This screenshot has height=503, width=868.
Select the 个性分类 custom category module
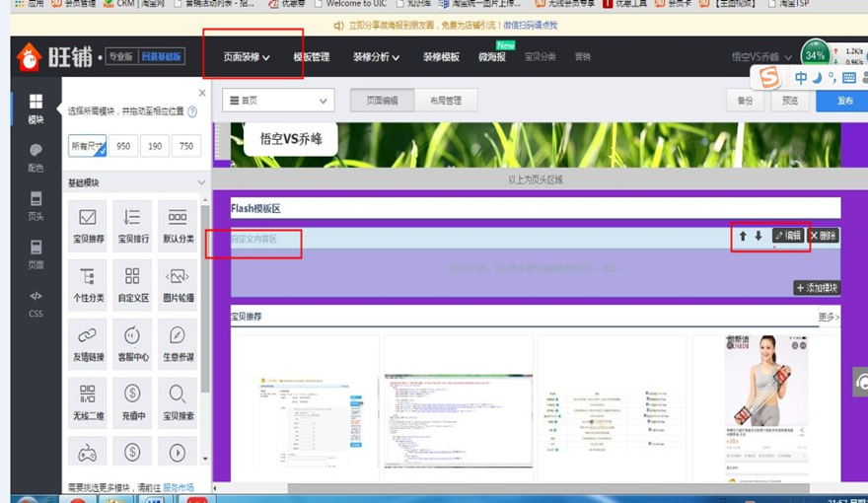tap(88, 285)
